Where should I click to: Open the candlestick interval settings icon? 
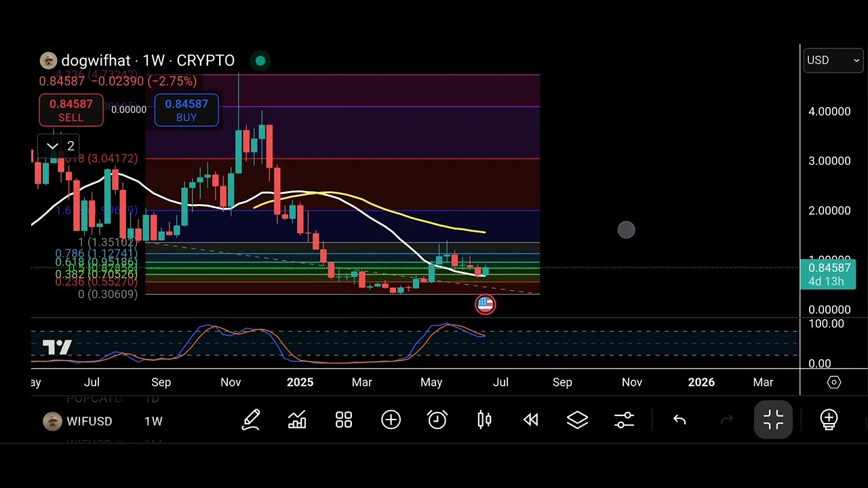click(x=484, y=420)
